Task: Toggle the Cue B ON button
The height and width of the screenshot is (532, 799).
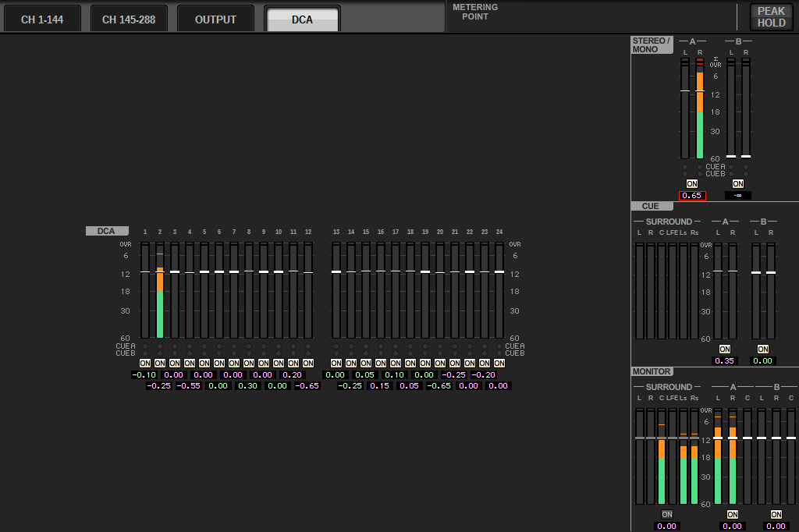Action: 762,349
